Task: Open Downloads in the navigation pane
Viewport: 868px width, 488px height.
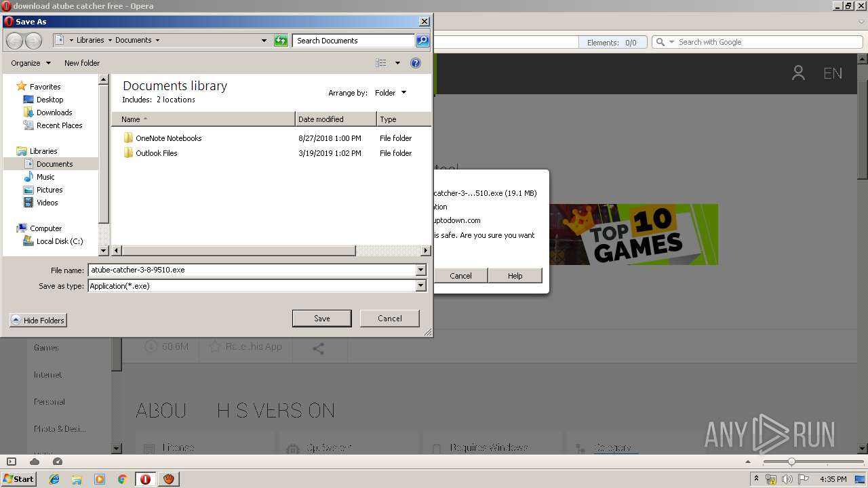Action: click(x=54, y=113)
